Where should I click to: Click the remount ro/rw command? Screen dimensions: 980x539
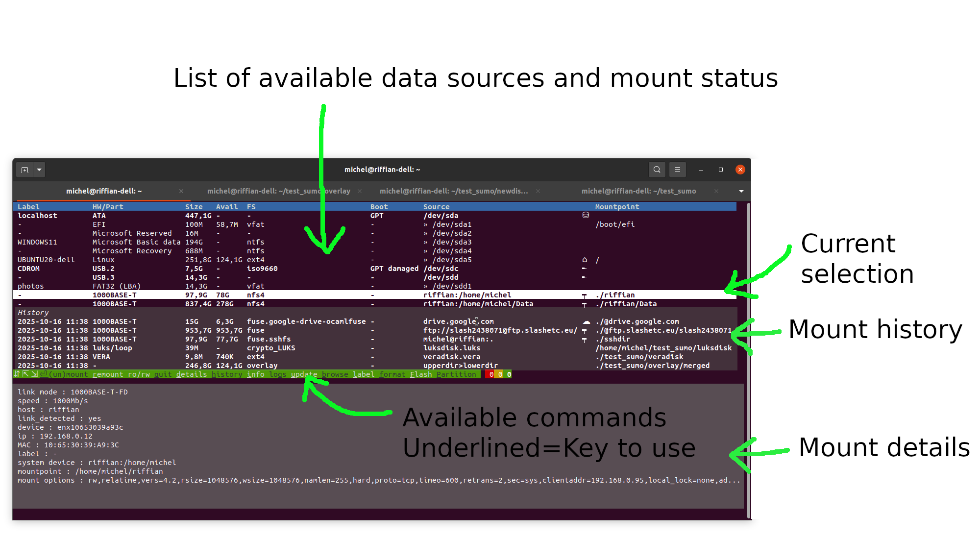tap(121, 374)
